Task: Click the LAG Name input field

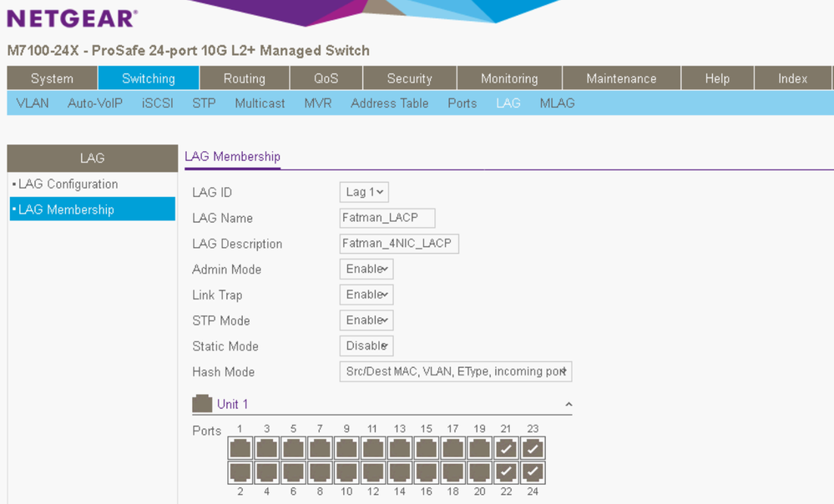Action: click(387, 218)
